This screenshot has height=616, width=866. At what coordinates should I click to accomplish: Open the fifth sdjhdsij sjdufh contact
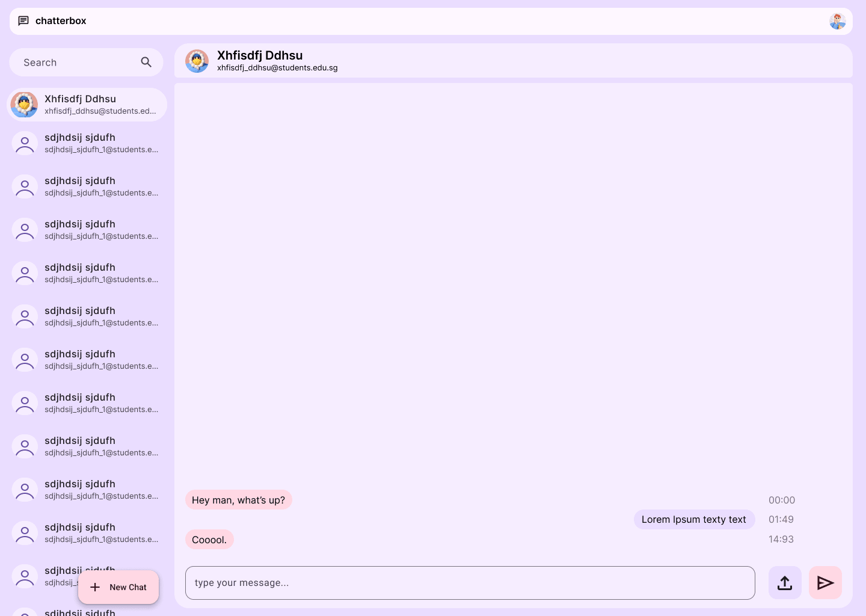click(87, 316)
